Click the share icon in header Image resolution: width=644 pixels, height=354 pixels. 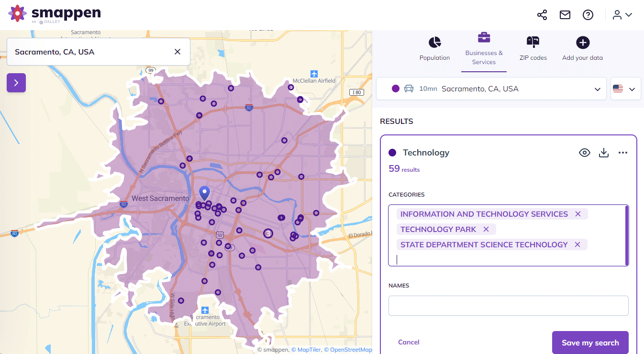pyautogui.click(x=542, y=15)
